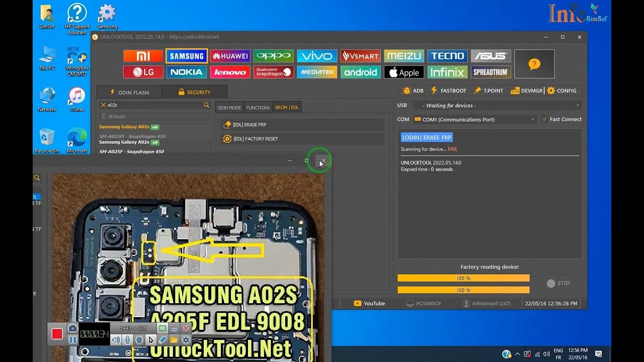Choose the LG brand tile
This screenshot has height=362, width=644.
pyautogui.click(x=143, y=72)
